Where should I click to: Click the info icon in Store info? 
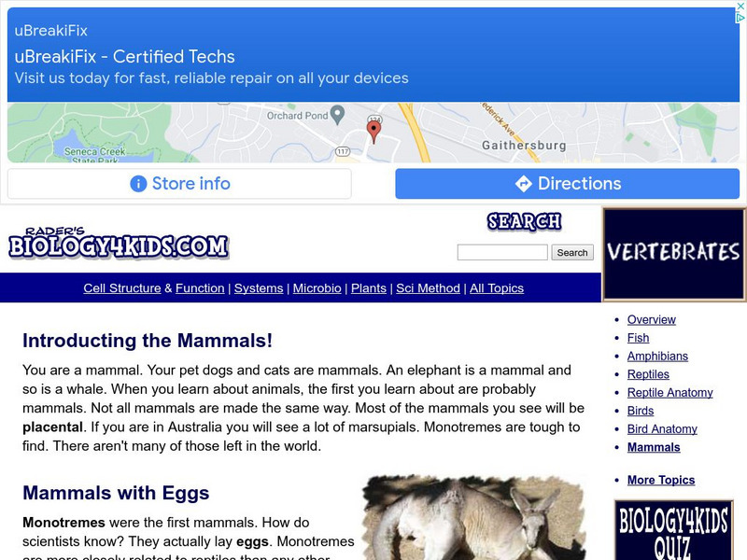tap(138, 184)
